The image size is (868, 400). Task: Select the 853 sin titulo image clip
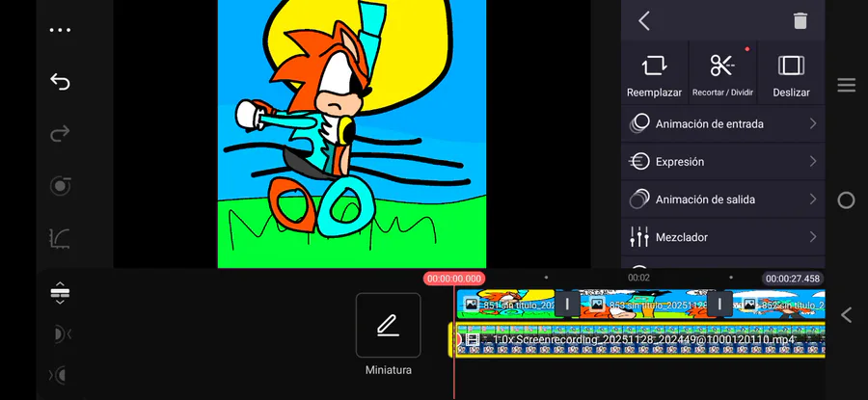[x=643, y=304]
